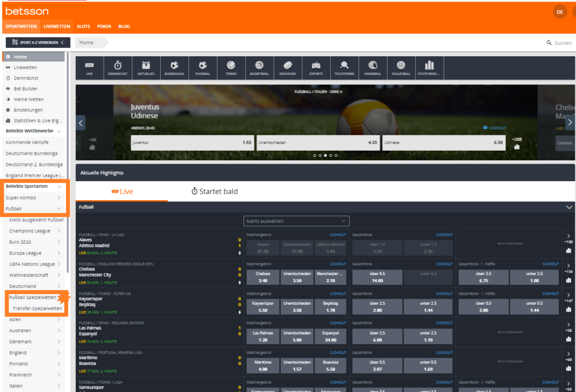Screen dimensions: 576x392
Task: Open Einstellungen in sidebar
Action: pos(28,110)
